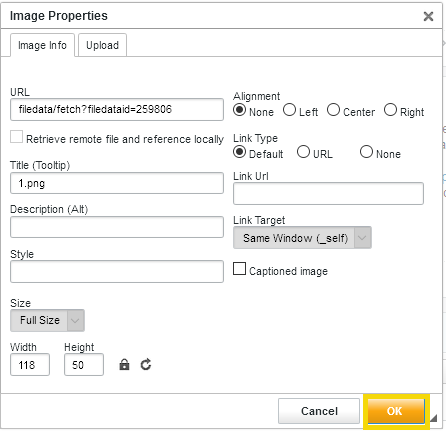The width and height of the screenshot is (446, 433).
Task: Open the Size dropdown
Action: pyautogui.click(x=47, y=320)
